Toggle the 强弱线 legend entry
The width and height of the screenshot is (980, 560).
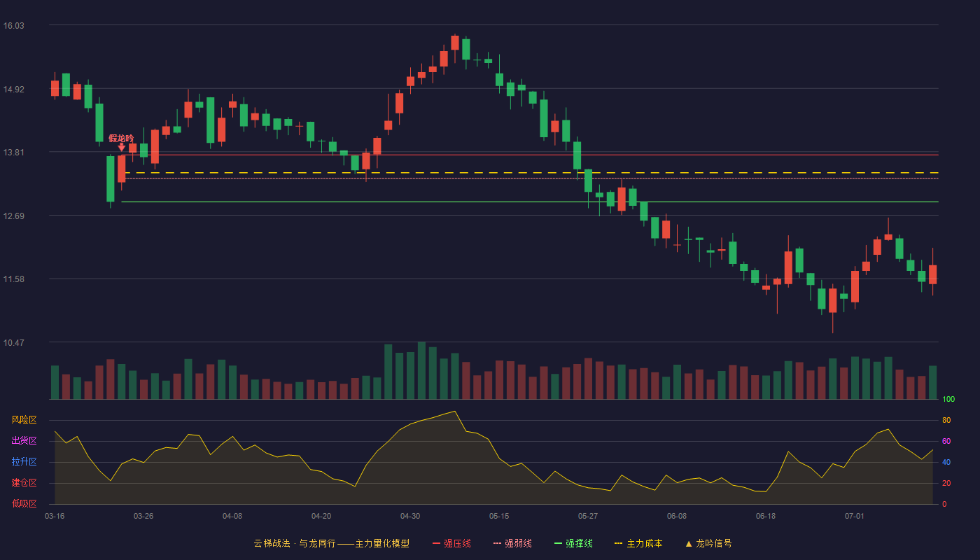coord(512,543)
